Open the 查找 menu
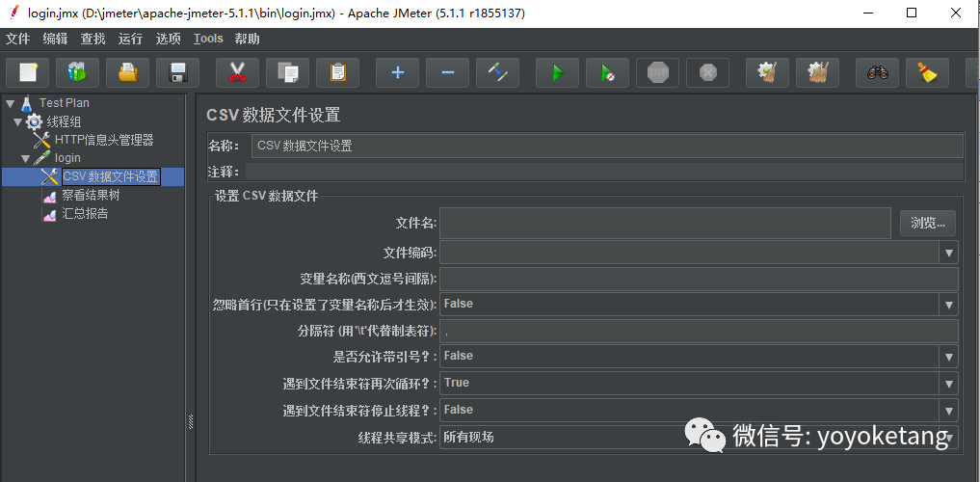980x482 pixels. coord(93,39)
